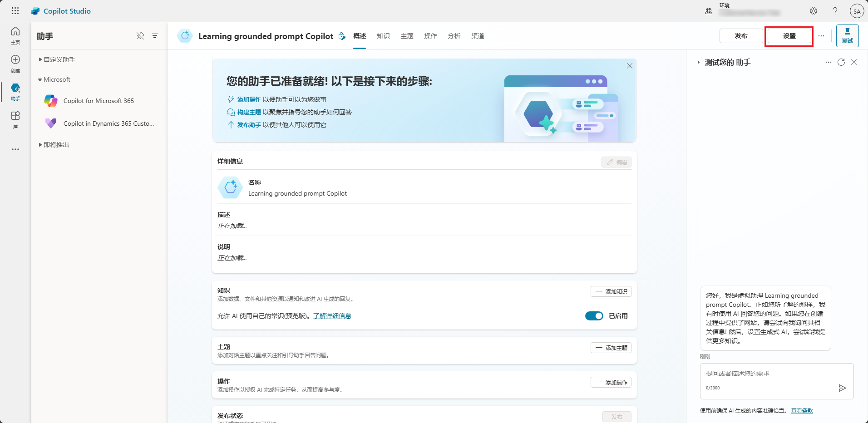
Task: Select the Assistants (助手) sidebar icon
Action: tap(15, 92)
